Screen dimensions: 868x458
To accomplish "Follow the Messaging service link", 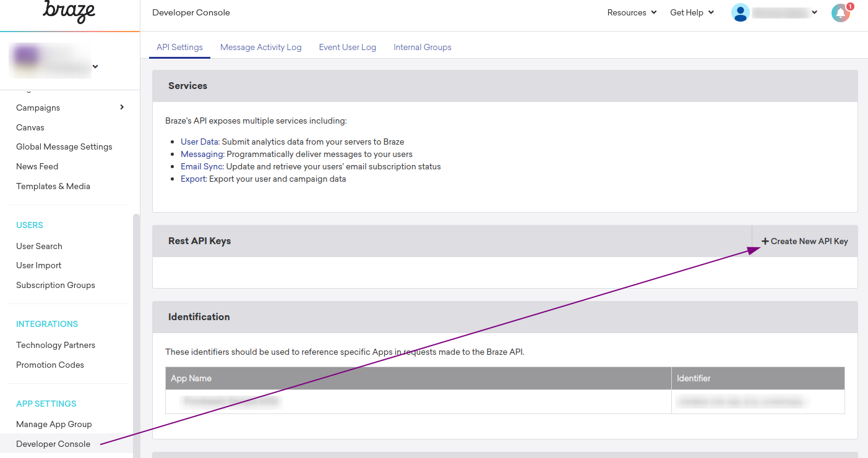I will pos(202,154).
